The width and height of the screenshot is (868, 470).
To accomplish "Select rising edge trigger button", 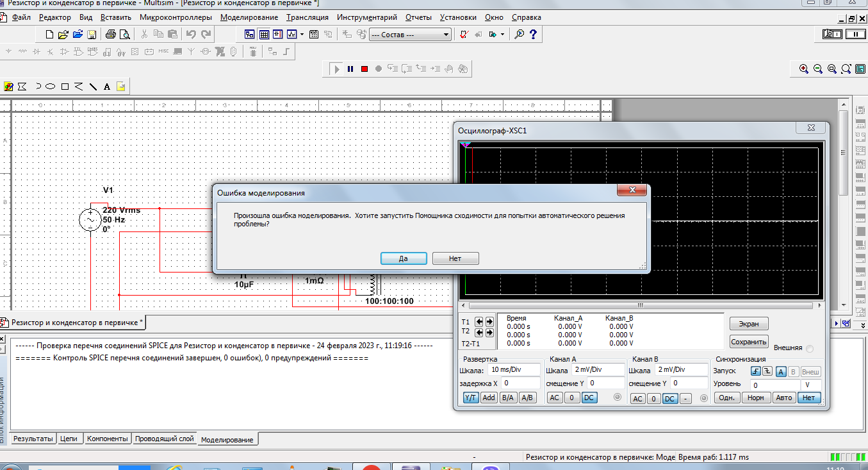I will pyautogui.click(x=756, y=371).
